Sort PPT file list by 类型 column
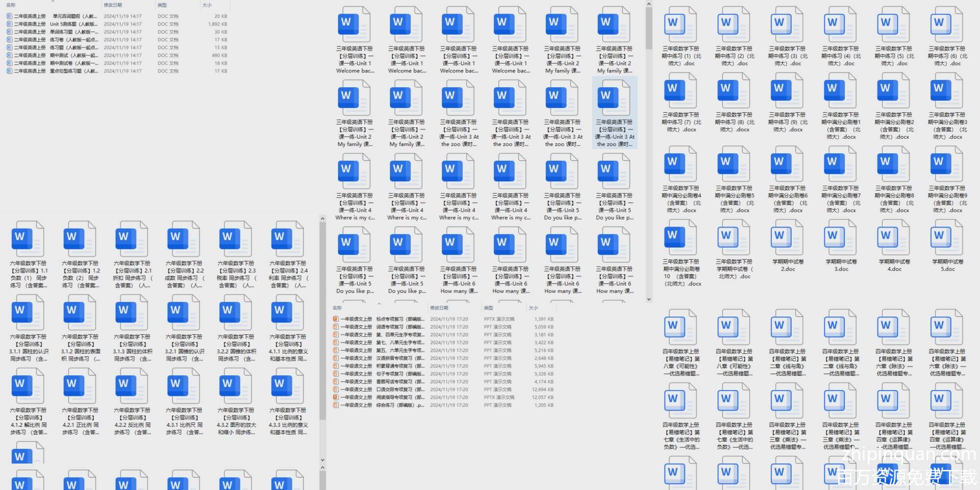This screenshot has width=980, height=490. [x=489, y=308]
